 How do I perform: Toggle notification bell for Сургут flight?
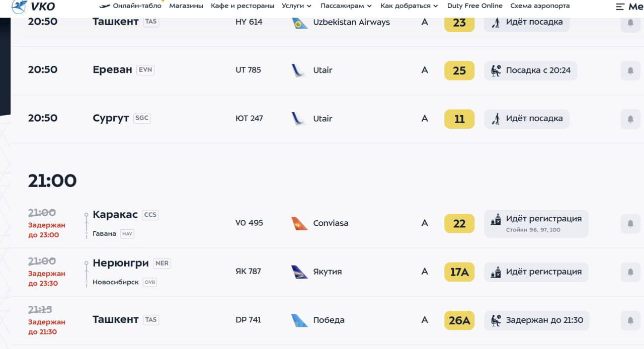(630, 119)
